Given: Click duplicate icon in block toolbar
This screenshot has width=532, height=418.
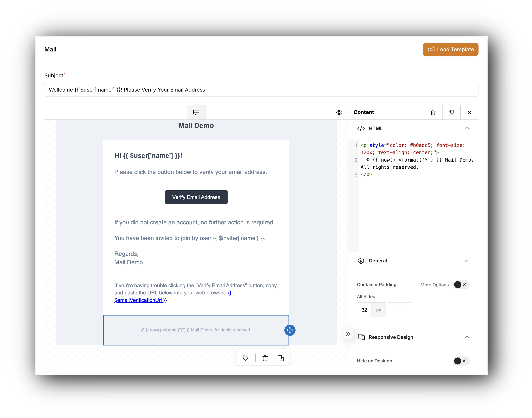Looking at the screenshot, I should tap(280, 358).
